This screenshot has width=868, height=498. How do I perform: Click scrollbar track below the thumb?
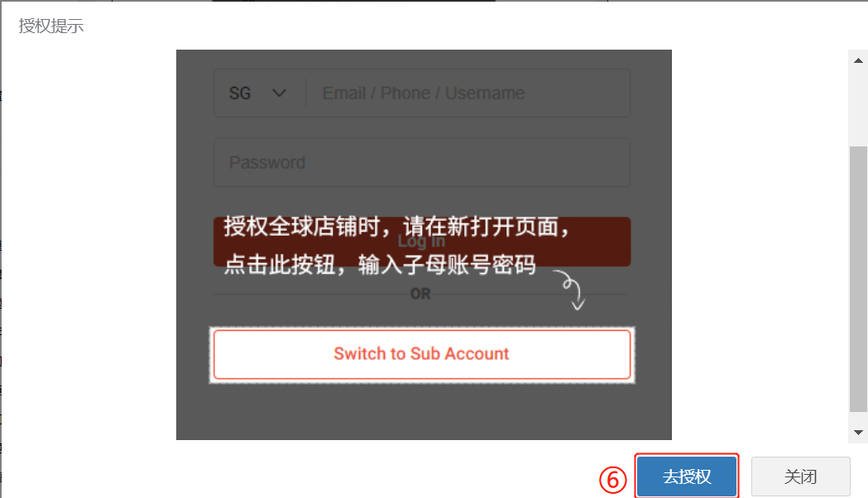coord(858,418)
